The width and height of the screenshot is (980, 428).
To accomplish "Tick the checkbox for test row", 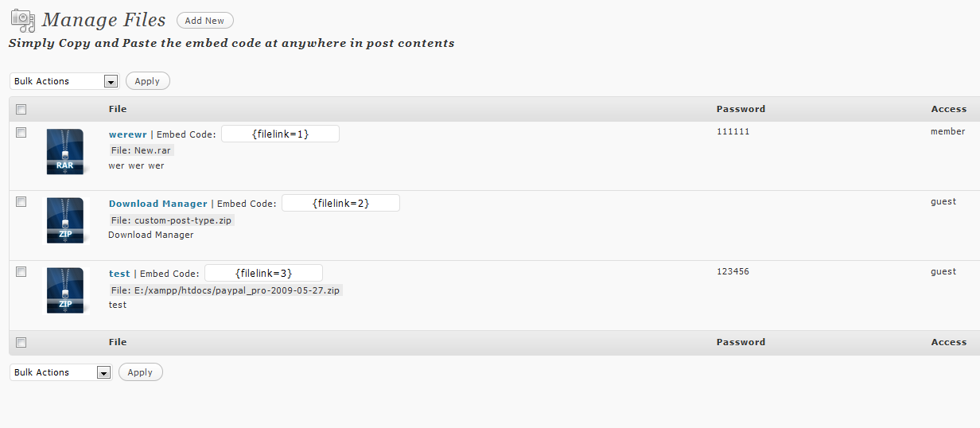I will (x=21, y=272).
